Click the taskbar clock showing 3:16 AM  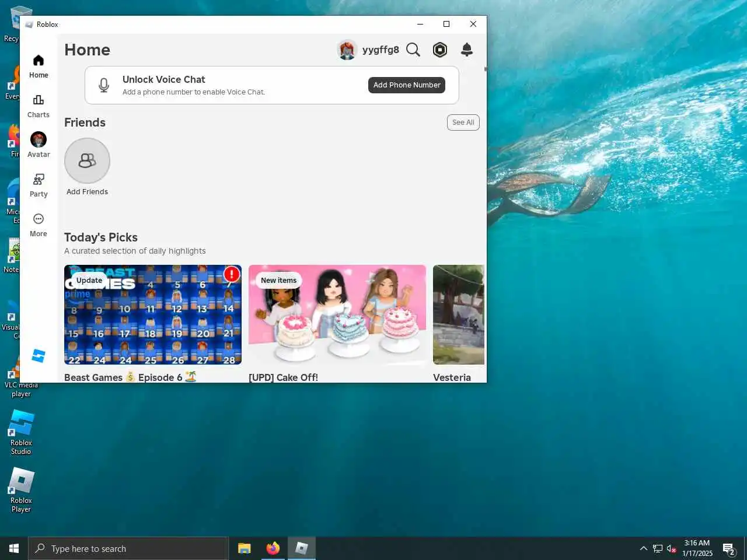(697, 548)
